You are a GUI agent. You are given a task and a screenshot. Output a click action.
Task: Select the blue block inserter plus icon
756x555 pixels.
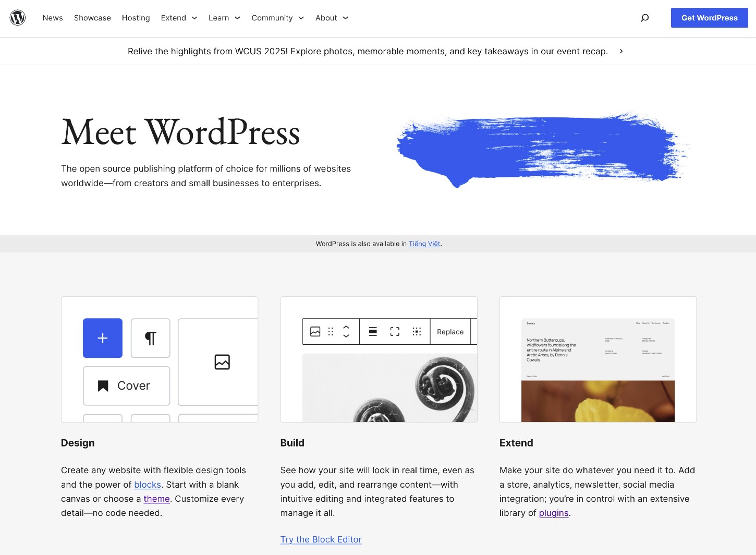(x=102, y=338)
